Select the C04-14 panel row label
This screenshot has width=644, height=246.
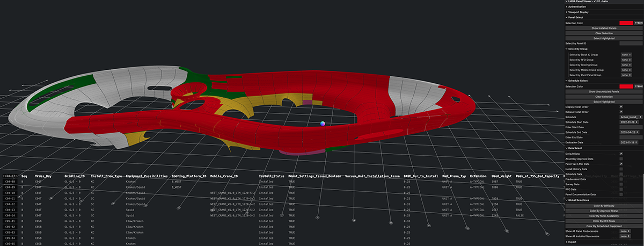pos(9,216)
